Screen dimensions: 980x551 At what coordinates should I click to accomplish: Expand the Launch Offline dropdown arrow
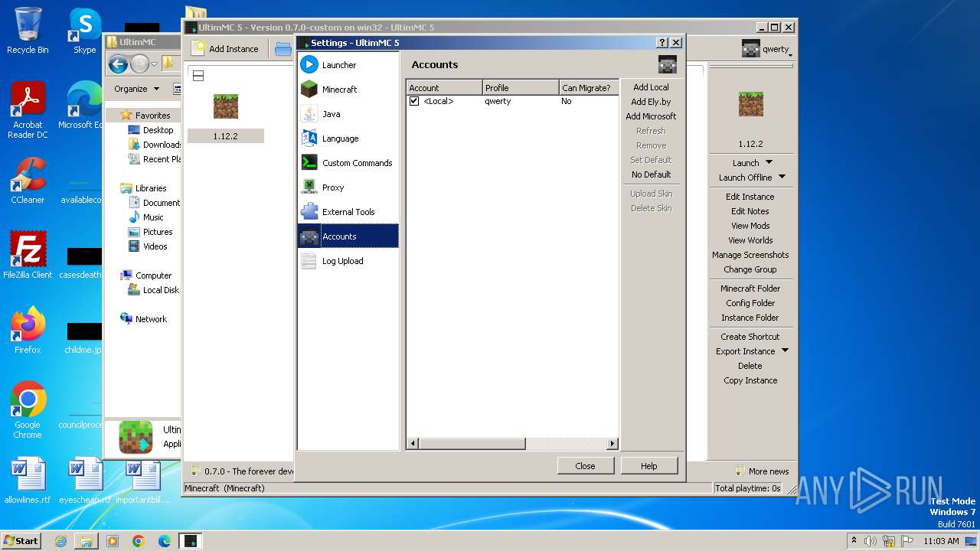[x=782, y=177]
